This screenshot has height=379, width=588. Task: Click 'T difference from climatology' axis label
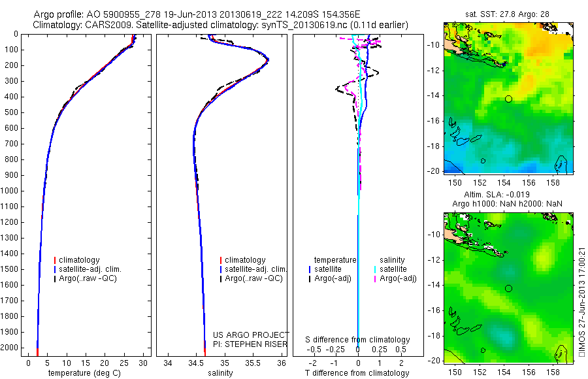[357, 373]
